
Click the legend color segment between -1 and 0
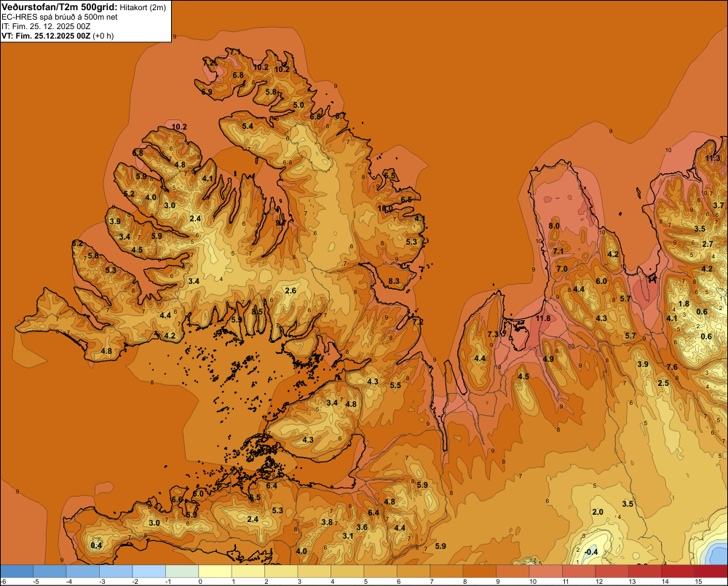pyautogui.click(x=182, y=571)
